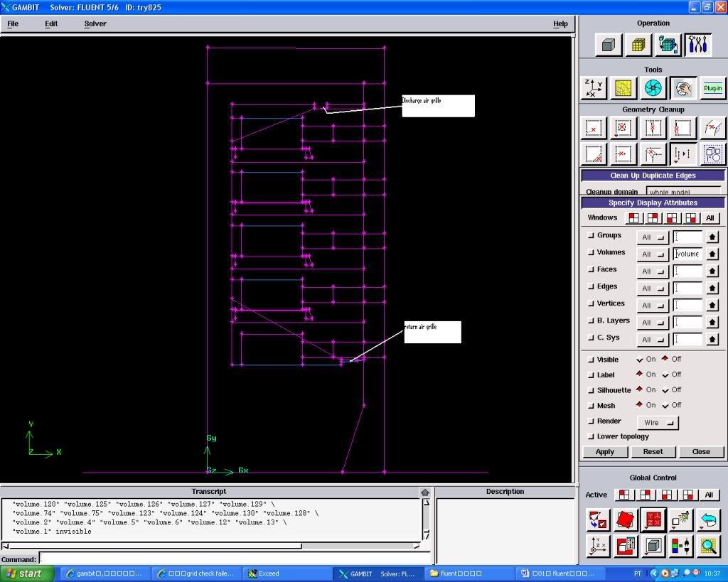Select the Geometry operation cube icon

click(x=608, y=45)
